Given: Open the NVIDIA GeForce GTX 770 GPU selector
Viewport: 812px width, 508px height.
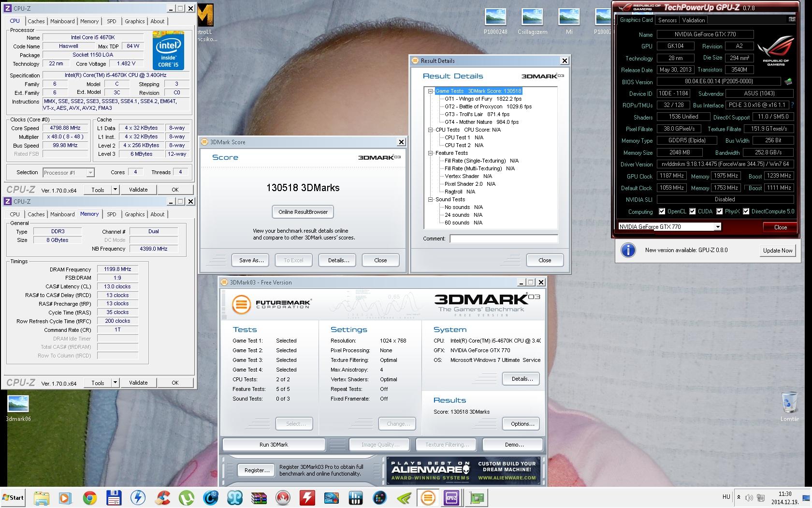Looking at the screenshot, I should (x=669, y=226).
